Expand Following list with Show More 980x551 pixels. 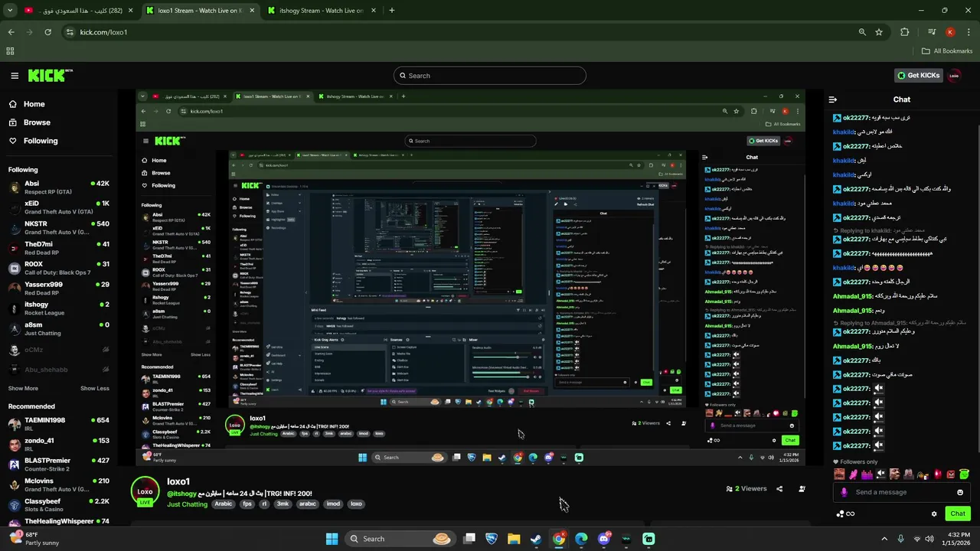23,388
